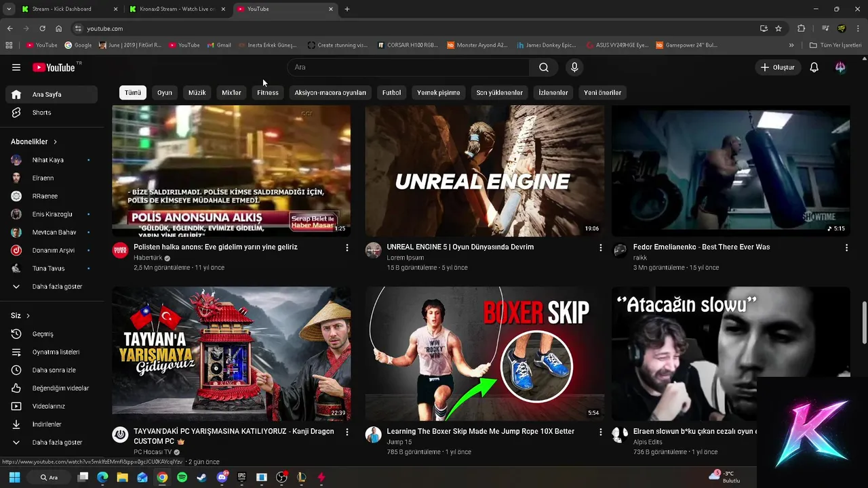Select the Müzik filter chip

[197, 93]
